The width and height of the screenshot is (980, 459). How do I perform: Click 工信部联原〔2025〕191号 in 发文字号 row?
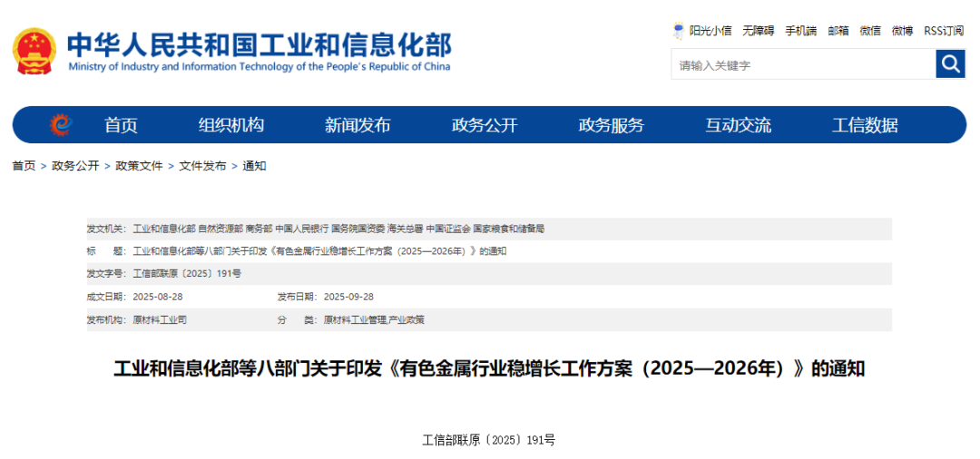187,274
